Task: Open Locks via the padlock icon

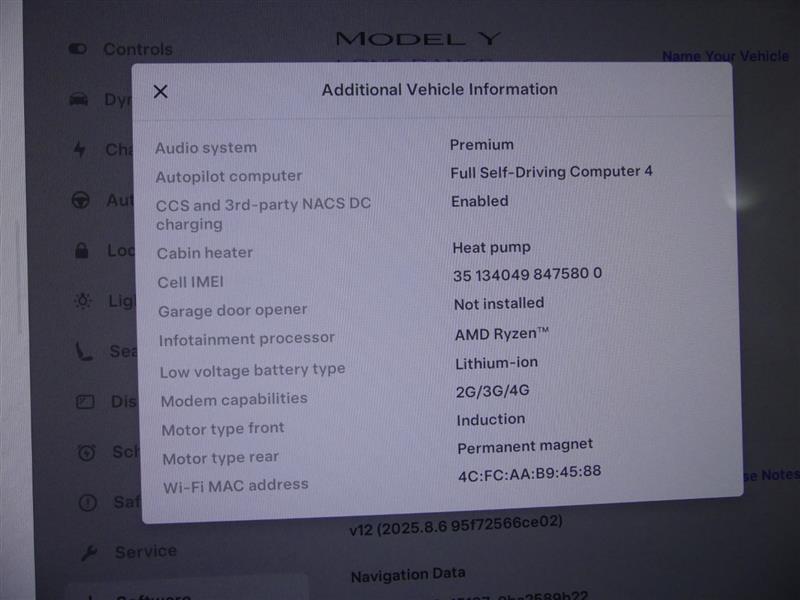Action: pos(82,251)
